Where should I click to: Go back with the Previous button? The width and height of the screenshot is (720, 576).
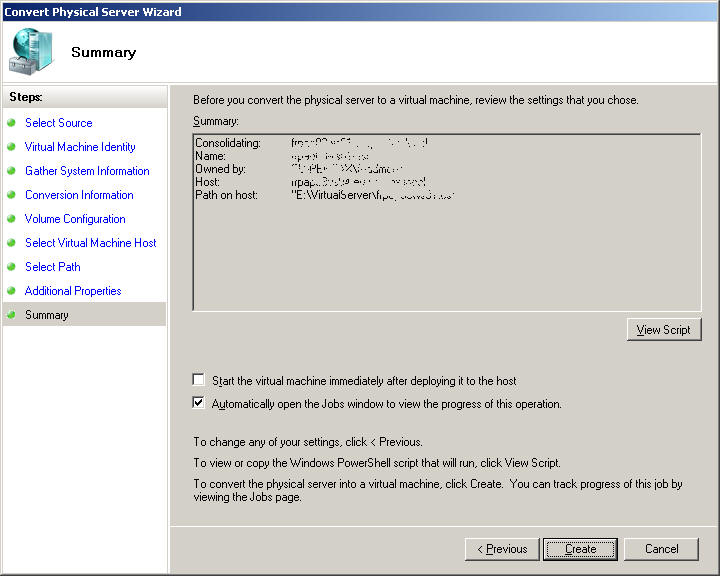pos(502,549)
